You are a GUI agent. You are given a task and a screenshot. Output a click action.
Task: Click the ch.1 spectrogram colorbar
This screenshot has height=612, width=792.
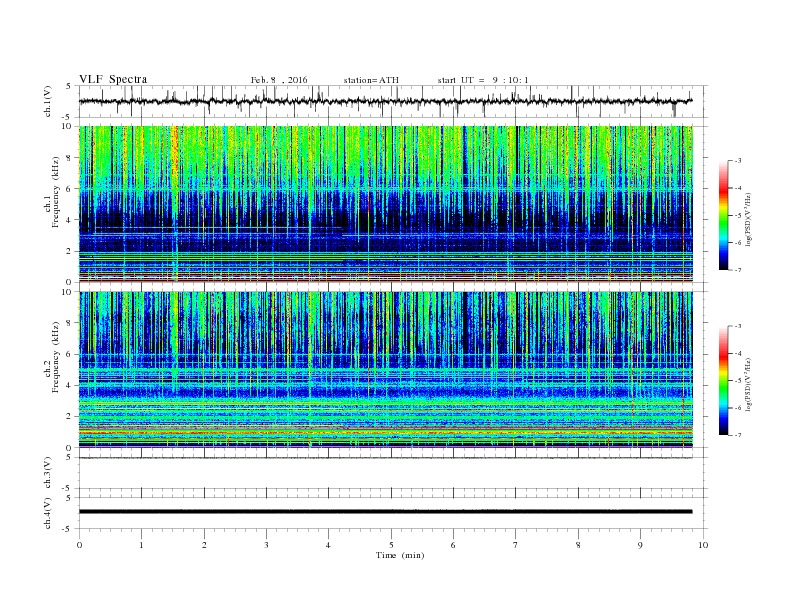[x=723, y=216]
